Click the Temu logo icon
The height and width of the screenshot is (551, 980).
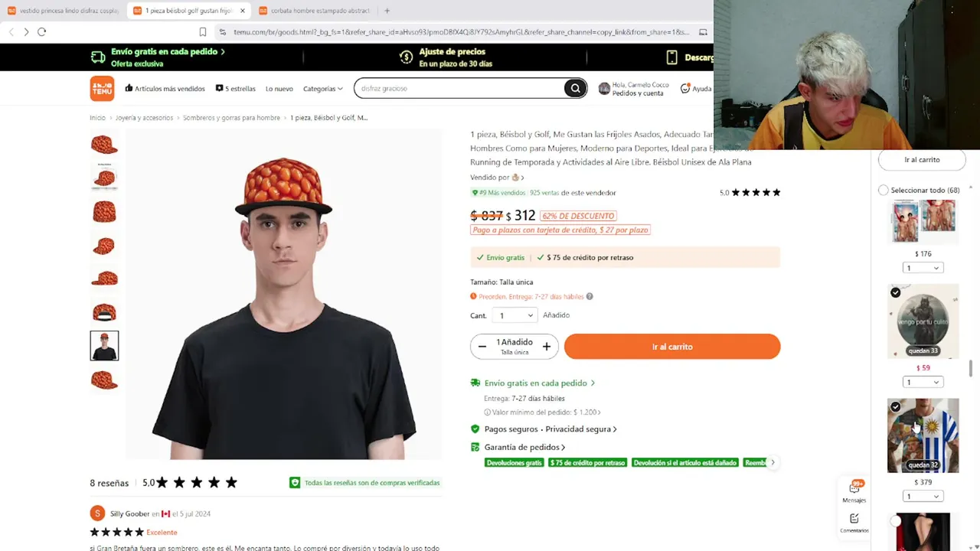[x=102, y=89]
